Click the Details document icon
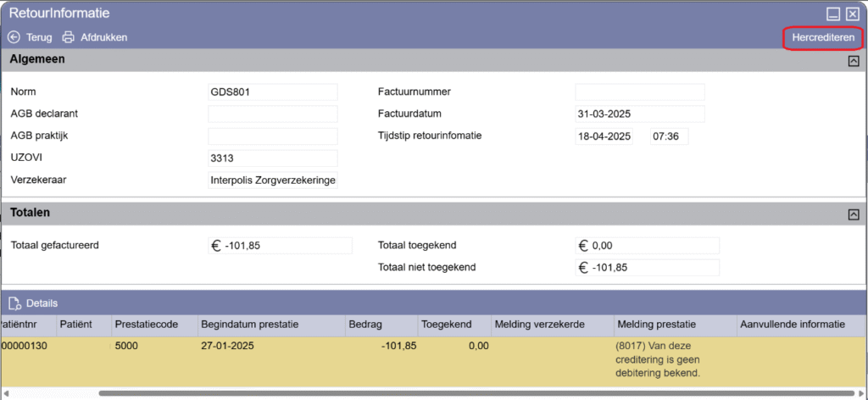 click(14, 303)
